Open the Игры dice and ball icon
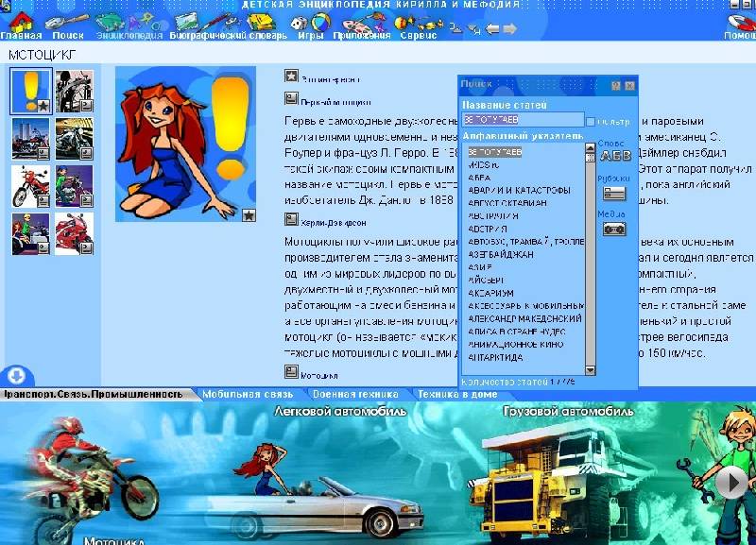756x545 pixels. click(x=311, y=26)
